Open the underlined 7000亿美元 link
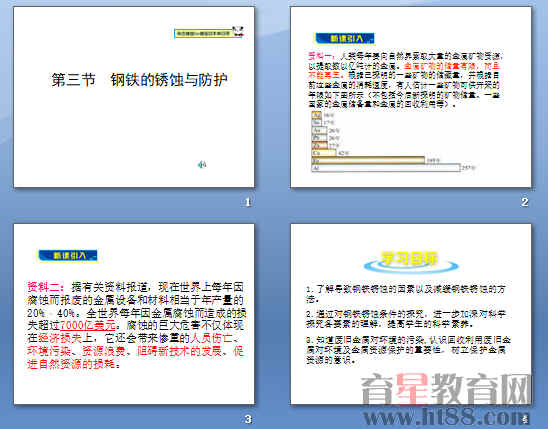Viewport: 548px width, 429px height. 88,325
